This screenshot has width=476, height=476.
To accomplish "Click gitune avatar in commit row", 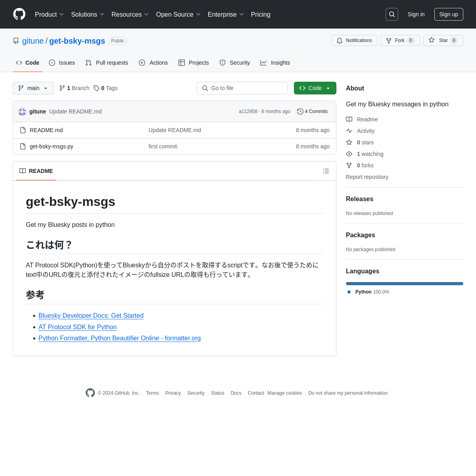I will click(x=22, y=111).
